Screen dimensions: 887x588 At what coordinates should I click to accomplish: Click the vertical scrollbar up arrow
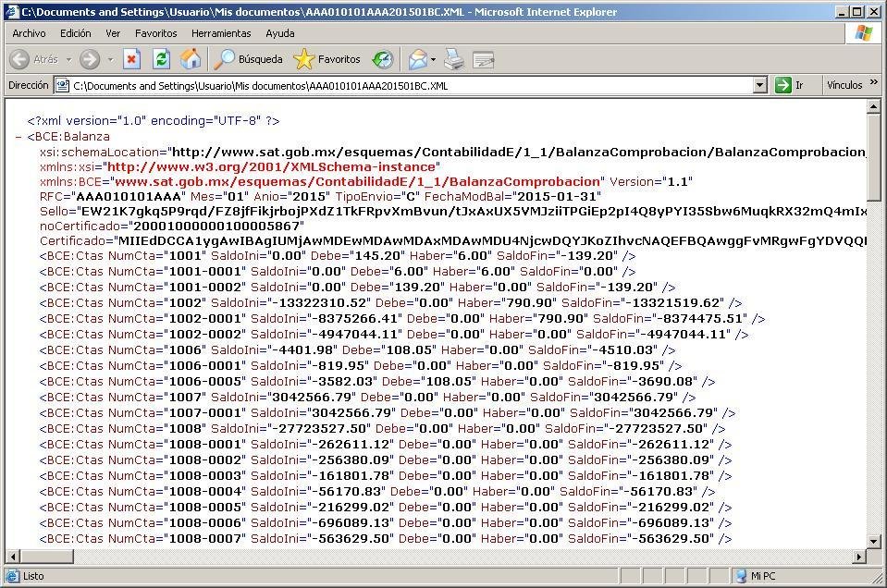[x=873, y=105]
